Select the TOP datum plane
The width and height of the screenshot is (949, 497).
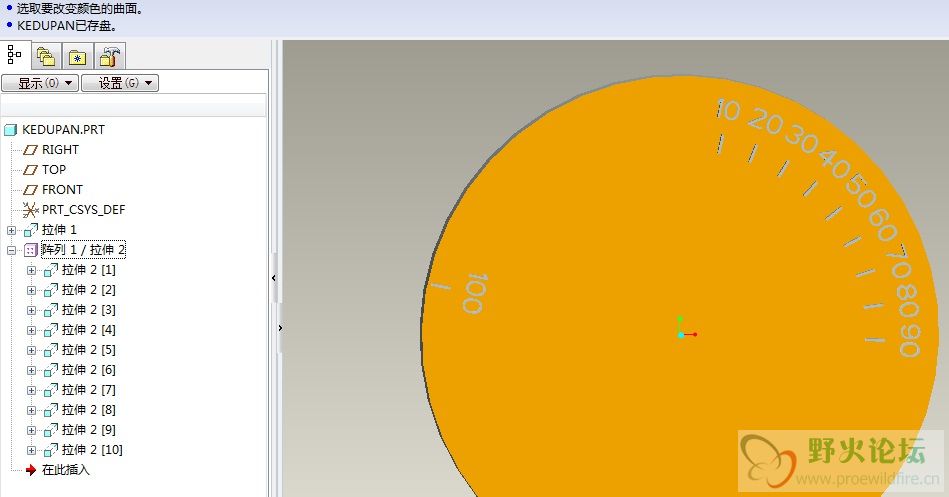point(53,170)
